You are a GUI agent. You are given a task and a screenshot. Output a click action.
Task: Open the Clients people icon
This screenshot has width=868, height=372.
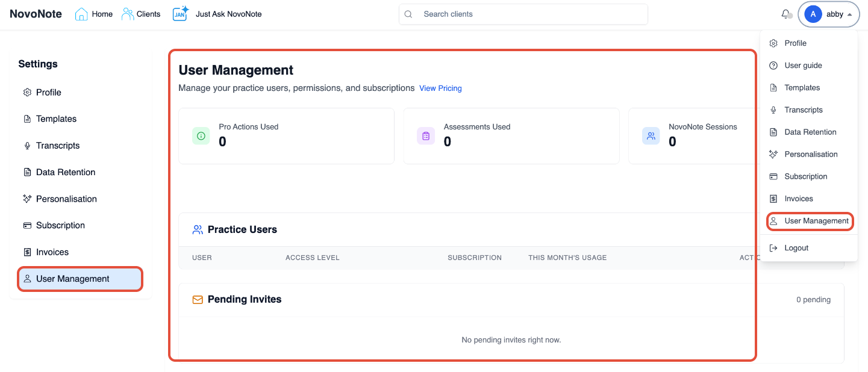coord(128,14)
